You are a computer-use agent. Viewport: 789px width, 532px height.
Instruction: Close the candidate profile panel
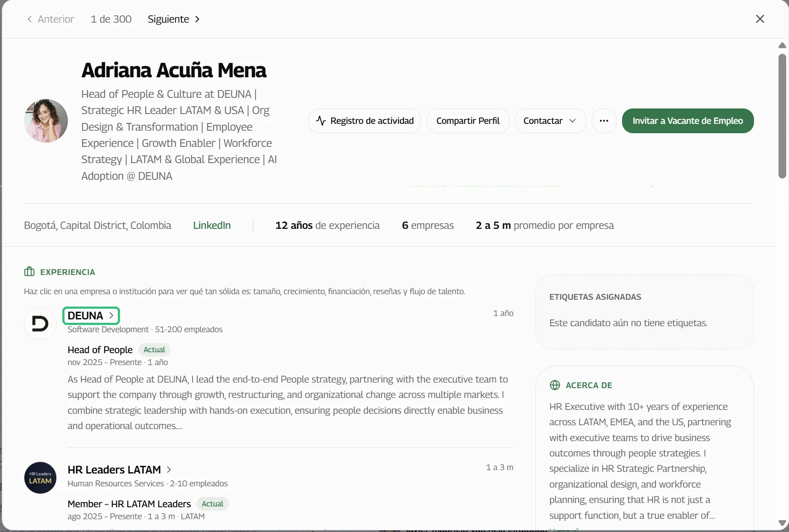(760, 19)
